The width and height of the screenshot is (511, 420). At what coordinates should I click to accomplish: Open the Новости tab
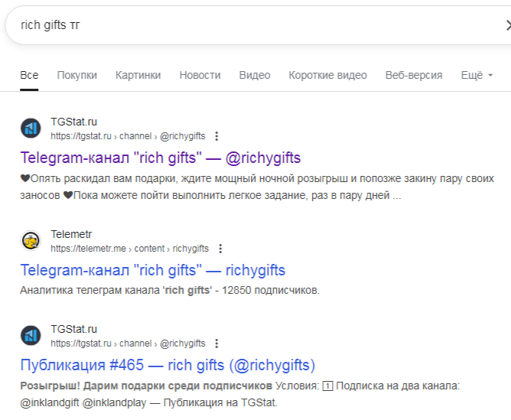click(x=200, y=75)
